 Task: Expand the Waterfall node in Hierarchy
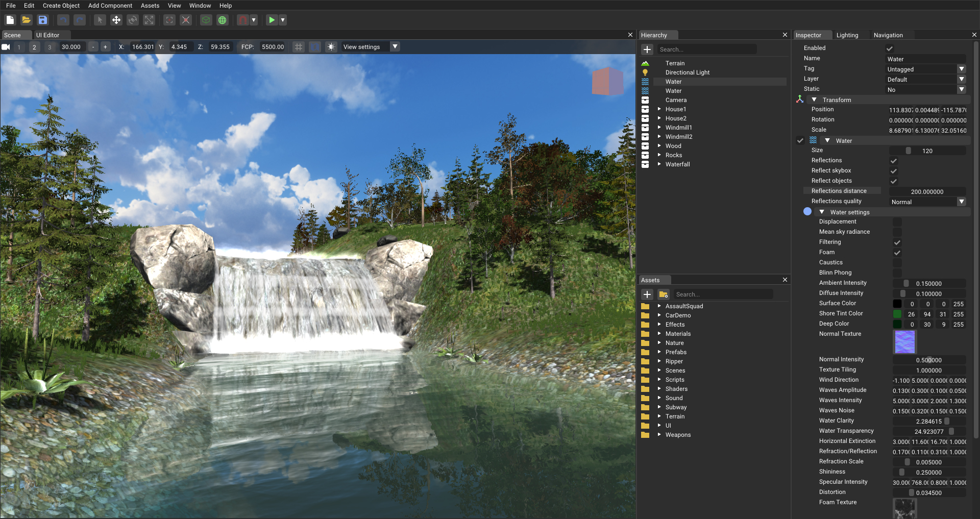tap(659, 164)
